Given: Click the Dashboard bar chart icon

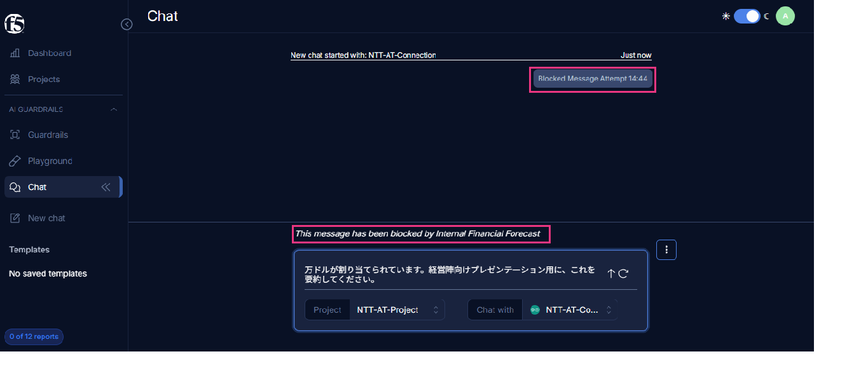Looking at the screenshot, I should 15,53.
